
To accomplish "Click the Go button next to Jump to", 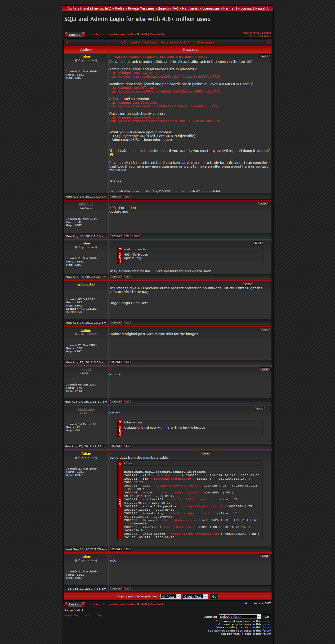I will (x=266, y=617).
